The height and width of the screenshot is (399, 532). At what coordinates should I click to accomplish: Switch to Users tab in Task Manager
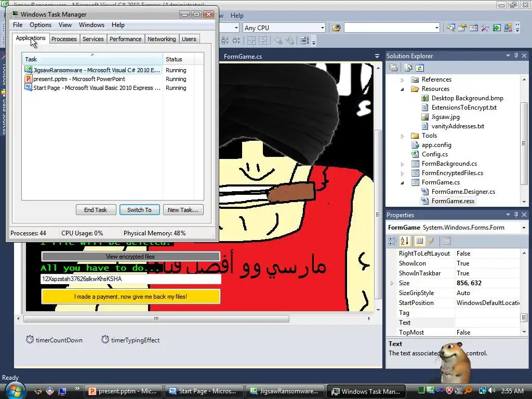point(189,39)
